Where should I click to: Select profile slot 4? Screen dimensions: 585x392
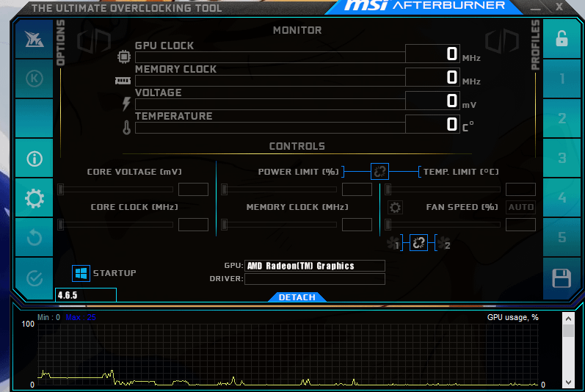point(562,198)
